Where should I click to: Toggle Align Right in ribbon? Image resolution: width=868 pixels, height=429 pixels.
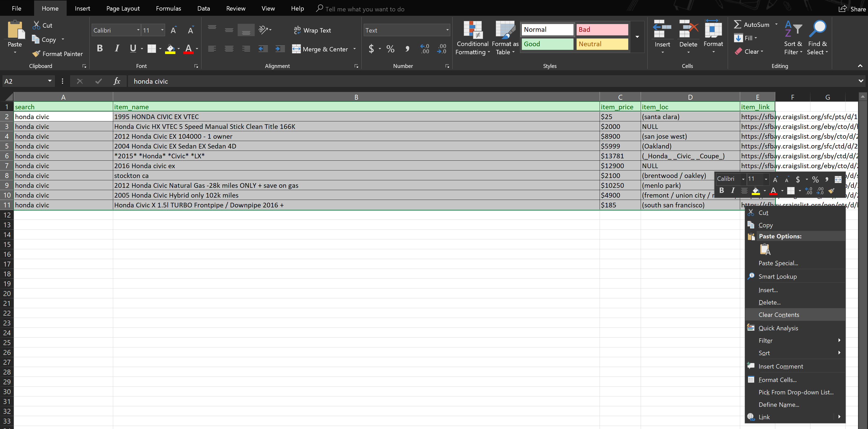click(246, 49)
